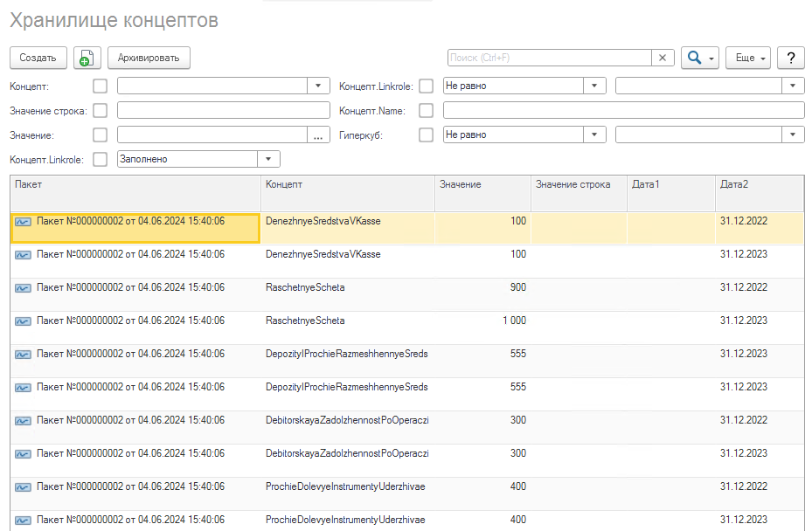Enable the Концепт.Name filter checkbox

coord(427,110)
